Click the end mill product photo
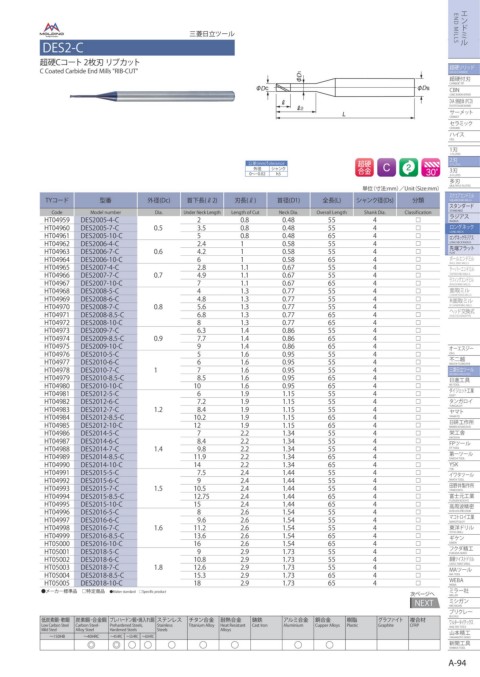This screenshot has height=677, width=480. (152, 96)
